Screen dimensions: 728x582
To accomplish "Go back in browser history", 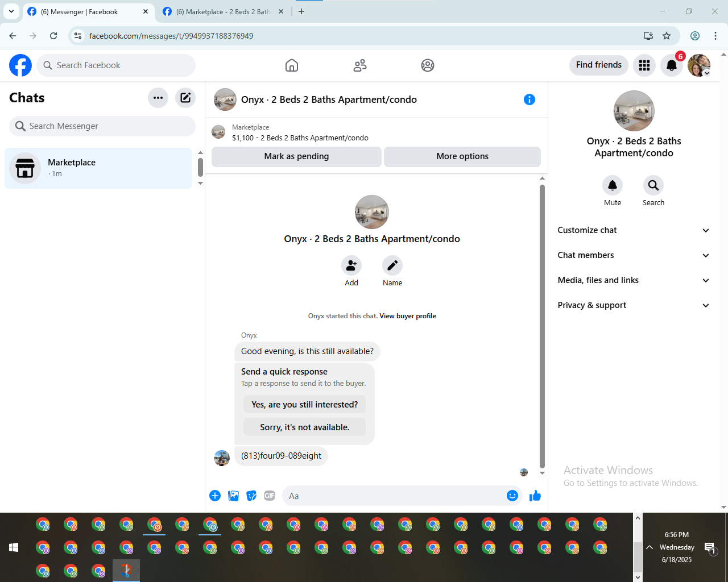I will (13, 36).
